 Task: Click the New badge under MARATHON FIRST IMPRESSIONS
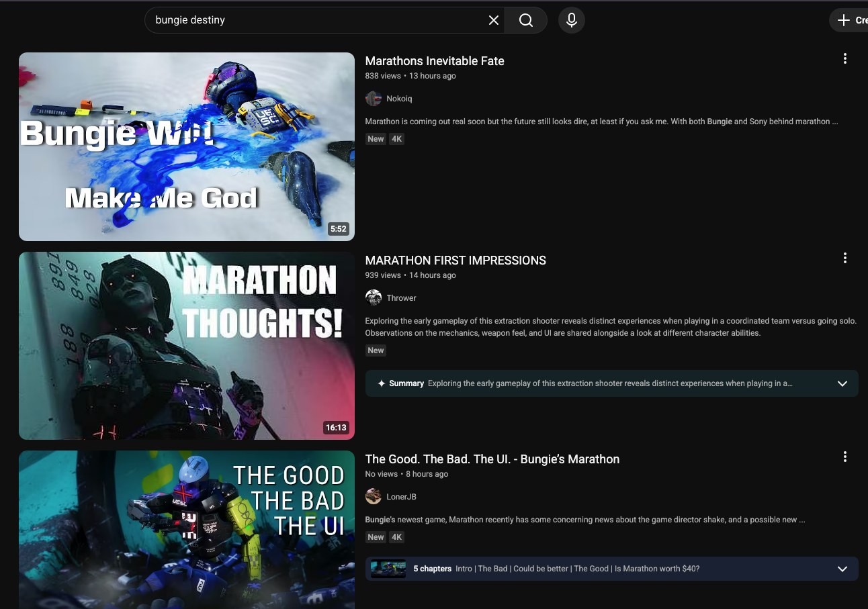coord(376,350)
